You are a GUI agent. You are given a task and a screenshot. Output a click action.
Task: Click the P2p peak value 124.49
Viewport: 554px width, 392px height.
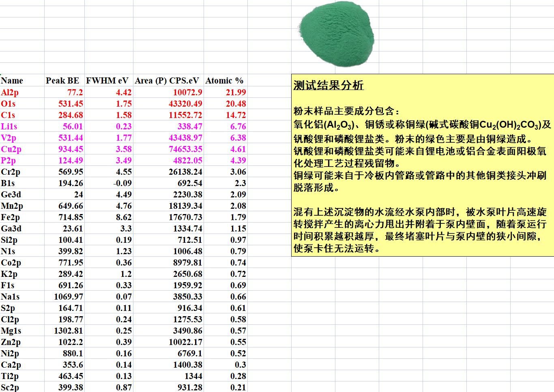tap(71, 161)
